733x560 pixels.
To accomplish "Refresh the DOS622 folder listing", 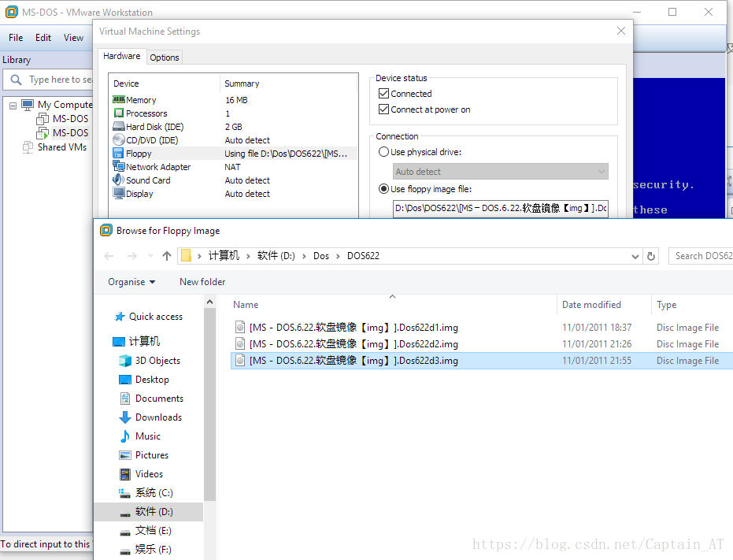I will click(650, 256).
